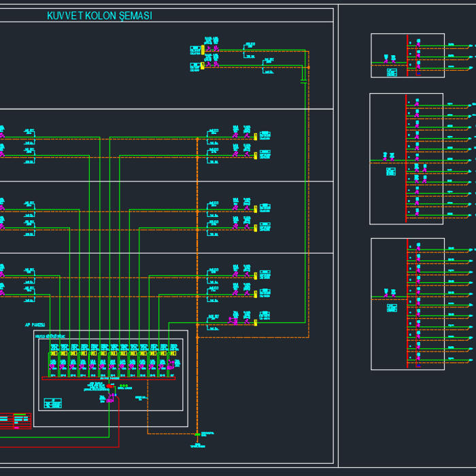Click the red oval symbol below AP busbar
Screen dimensions: 476x476
click(109, 386)
